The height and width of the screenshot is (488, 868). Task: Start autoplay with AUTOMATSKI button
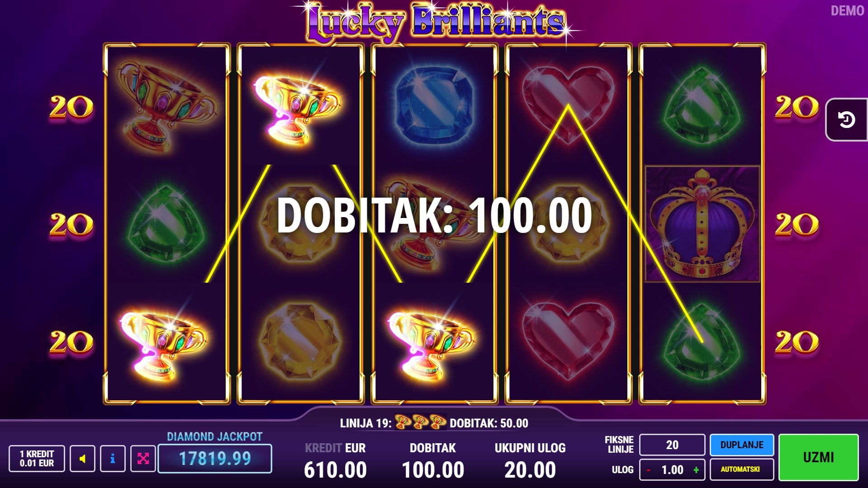[742, 469]
